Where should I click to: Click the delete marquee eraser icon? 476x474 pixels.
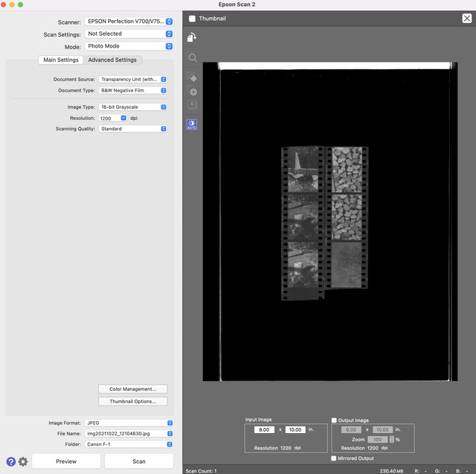coord(193,77)
